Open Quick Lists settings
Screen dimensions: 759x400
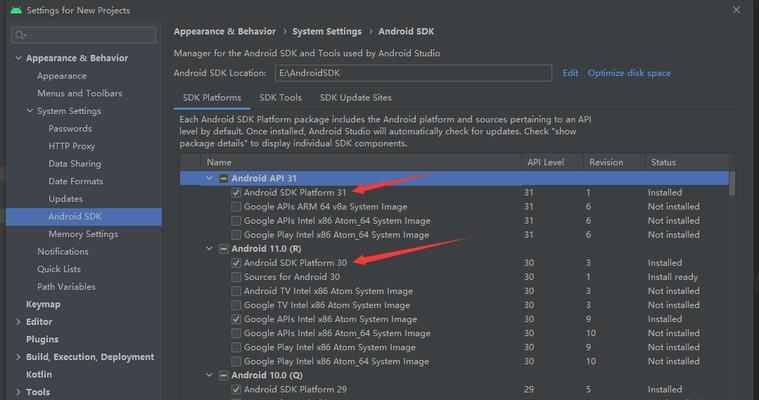point(59,269)
